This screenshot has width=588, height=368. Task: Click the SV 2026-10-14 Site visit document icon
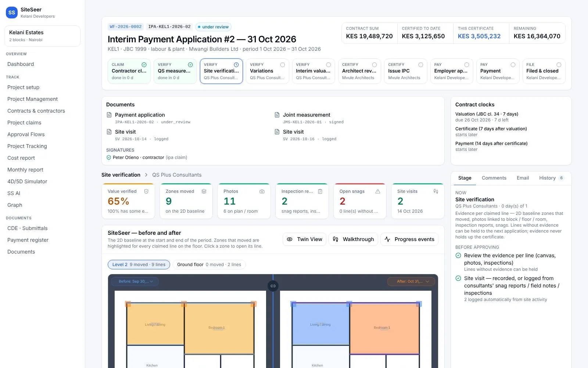pyautogui.click(x=109, y=132)
